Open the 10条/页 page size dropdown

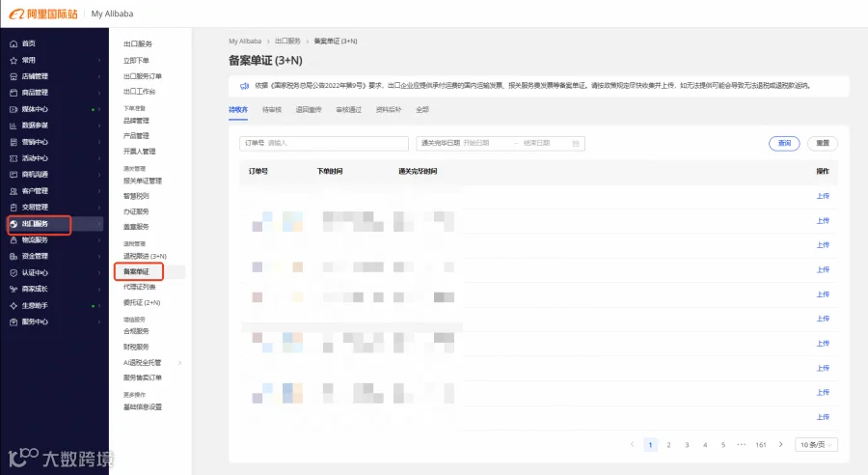pyautogui.click(x=816, y=444)
